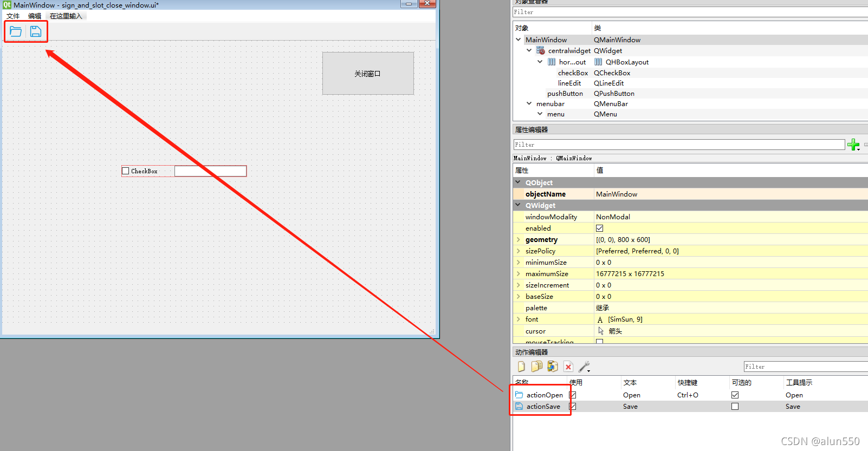Click the 在这里输入 menu placeholder
868x451 pixels.
(x=66, y=16)
